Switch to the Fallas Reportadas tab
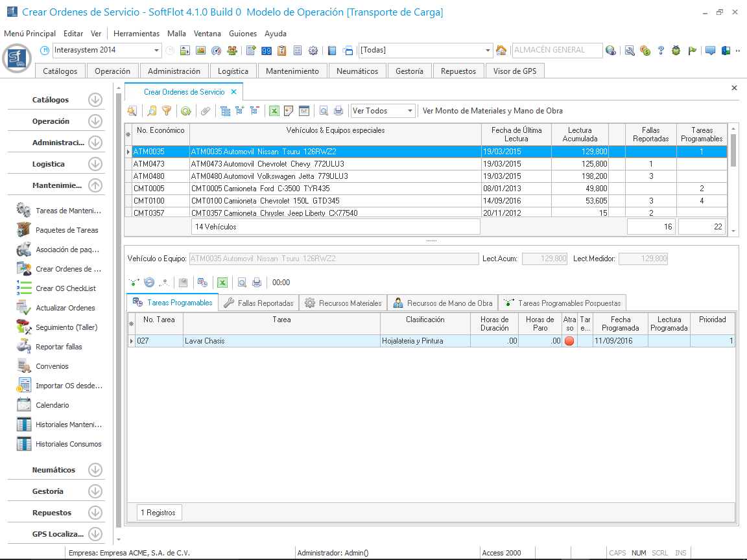This screenshot has height=560, width=747. coord(259,303)
